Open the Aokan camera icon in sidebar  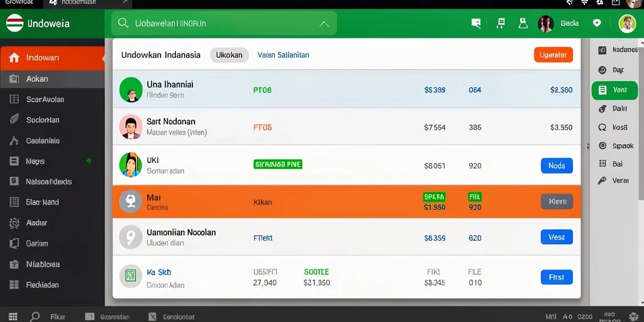(14, 79)
